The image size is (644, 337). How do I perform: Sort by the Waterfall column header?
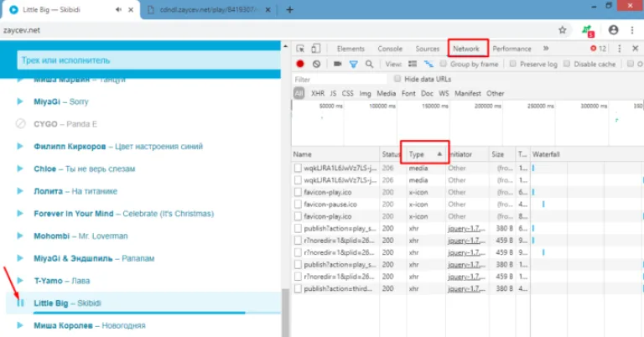click(x=587, y=154)
